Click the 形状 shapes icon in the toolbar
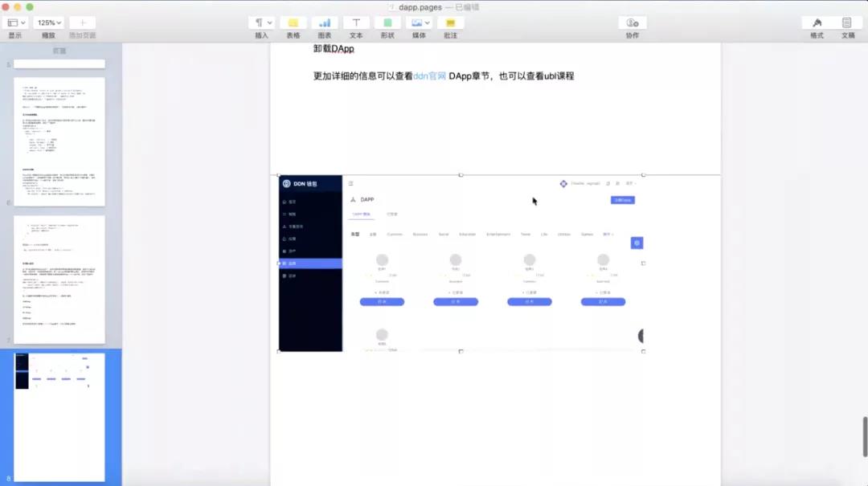This screenshot has width=868, height=486. point(387,22)
